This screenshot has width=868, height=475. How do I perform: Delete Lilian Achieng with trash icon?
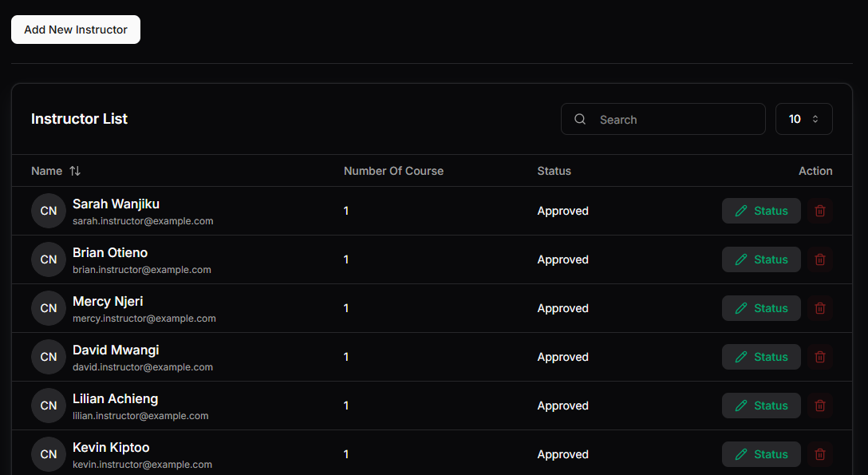[819, 406]
